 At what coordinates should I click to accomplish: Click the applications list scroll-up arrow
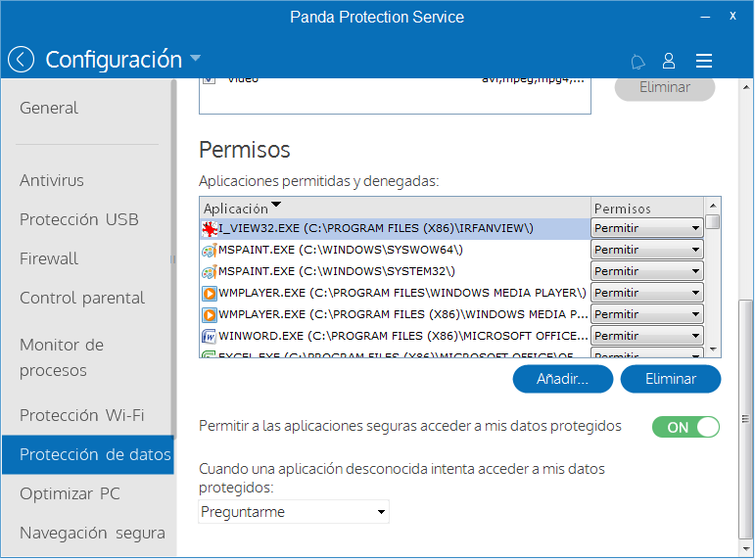tap(713, 206)
